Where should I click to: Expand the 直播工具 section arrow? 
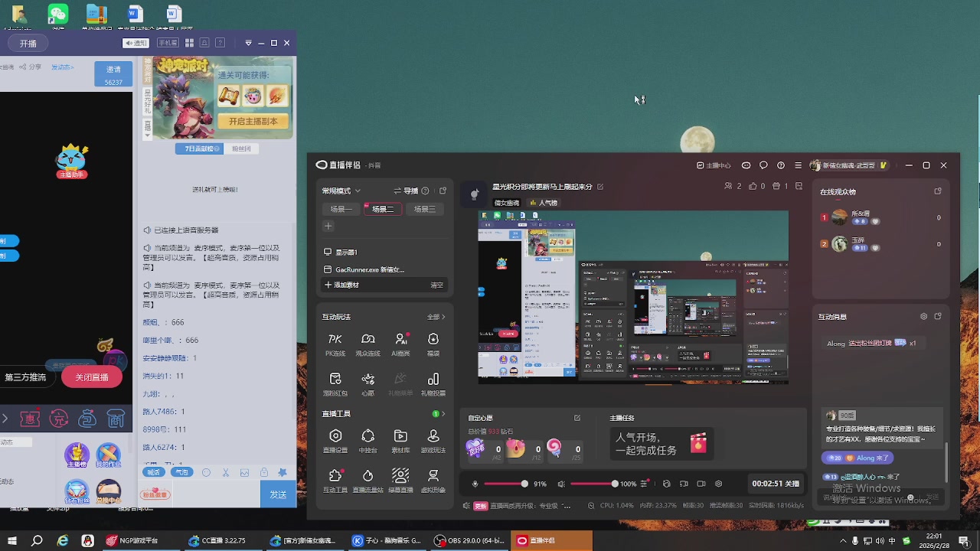[443, 414]
